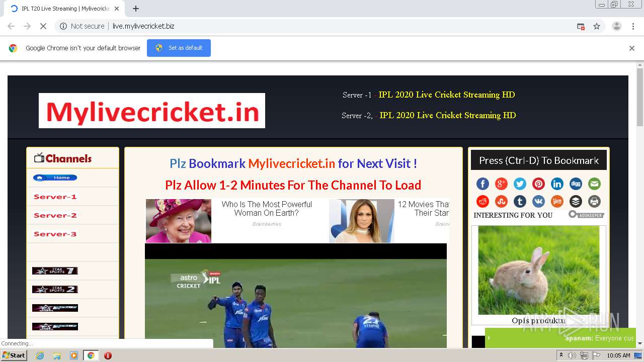The width and height of the screenshot is (644, 362).
Task: Share on VK icon
Action: 538,202
